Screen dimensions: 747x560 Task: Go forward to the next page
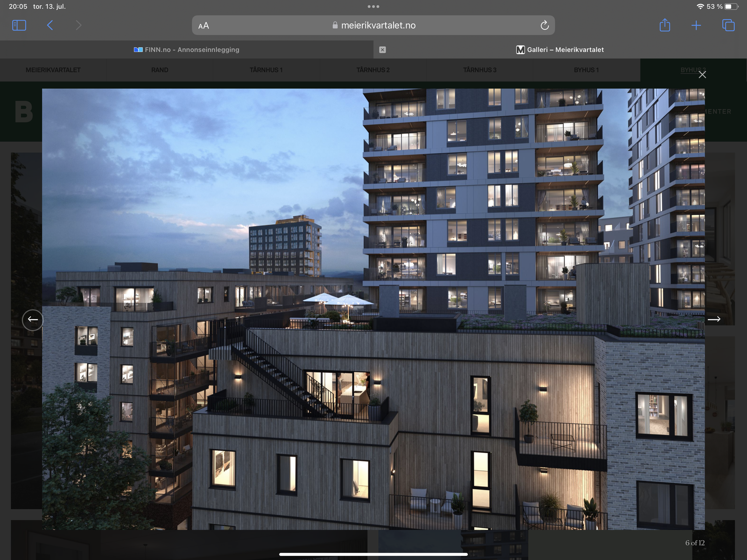78,25
